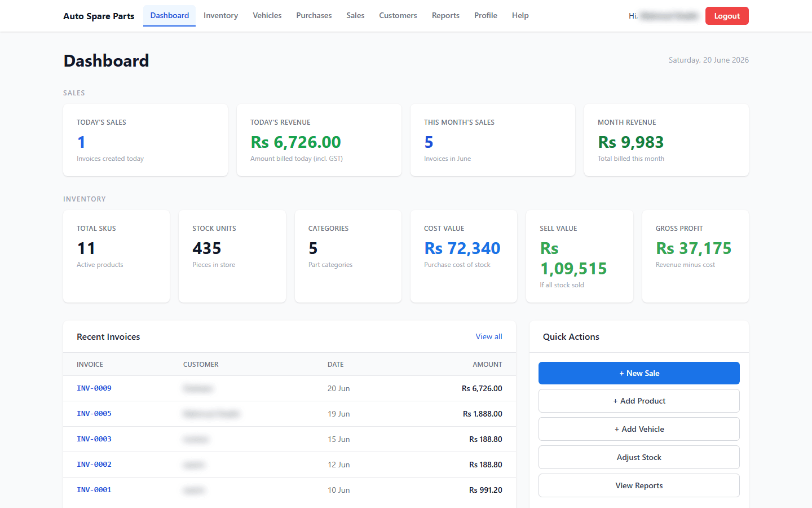This screenshot has height=508, width=812.
Task: Open Adjust Stock action
Action: pos(639,457)
